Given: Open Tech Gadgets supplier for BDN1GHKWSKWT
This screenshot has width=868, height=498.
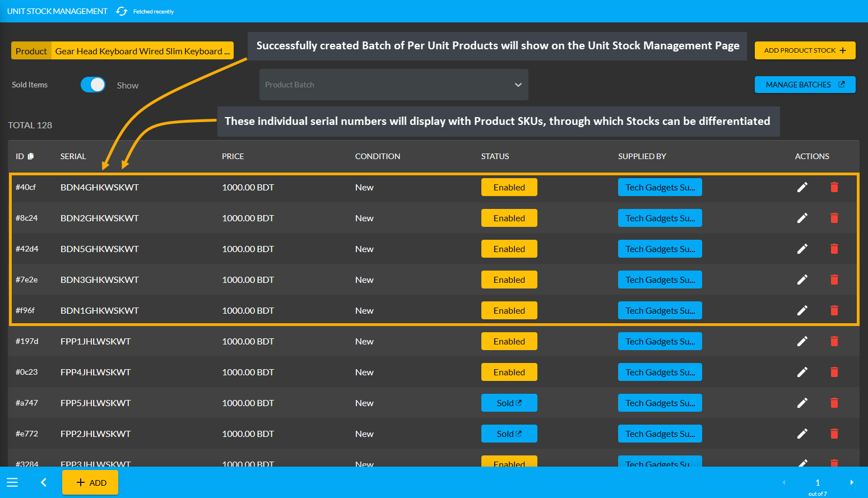Looking at the screenshot, I should [660, 310].
